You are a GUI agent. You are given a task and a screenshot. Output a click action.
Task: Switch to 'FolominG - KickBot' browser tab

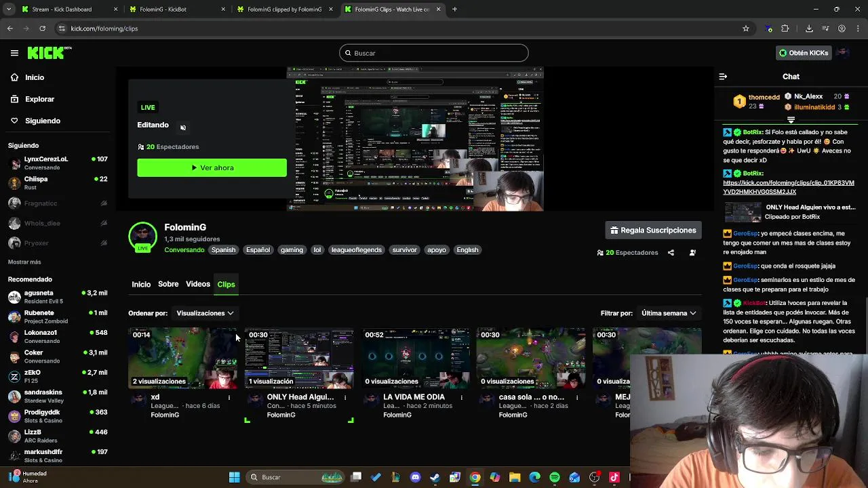(176, 9)
